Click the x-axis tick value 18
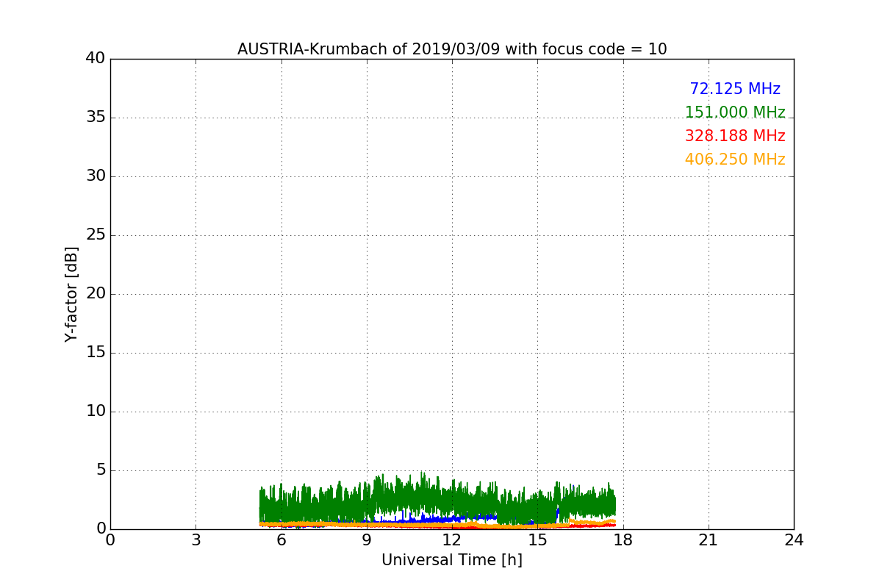 pyautogui.click(x=623, y=540)
